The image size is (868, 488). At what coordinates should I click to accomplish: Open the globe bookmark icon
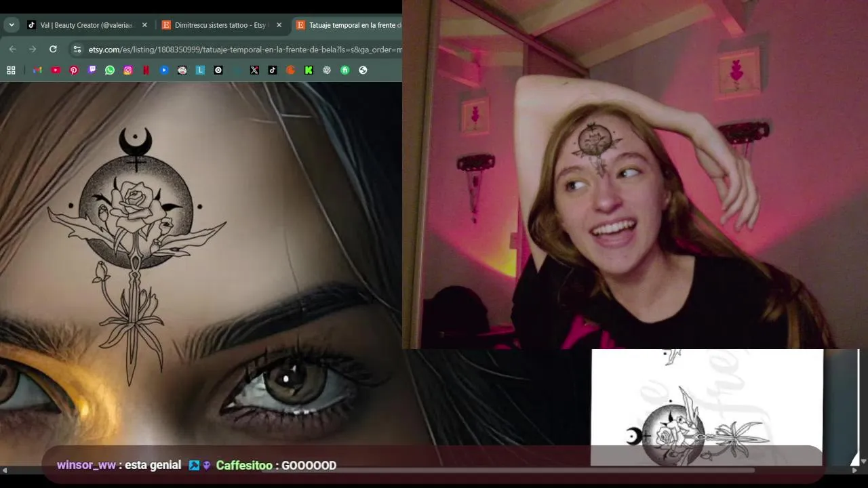pyautogui.click(x=363, y=70)
